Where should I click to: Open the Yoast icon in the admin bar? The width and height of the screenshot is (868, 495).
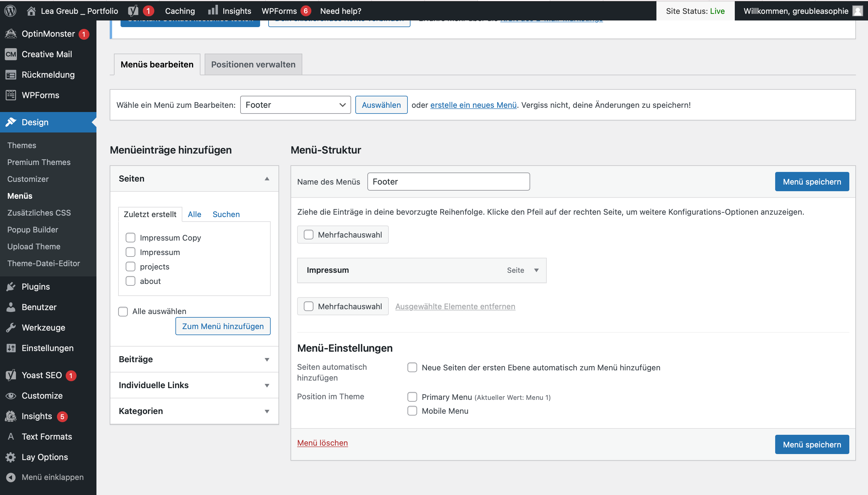[x=133, y=11]
